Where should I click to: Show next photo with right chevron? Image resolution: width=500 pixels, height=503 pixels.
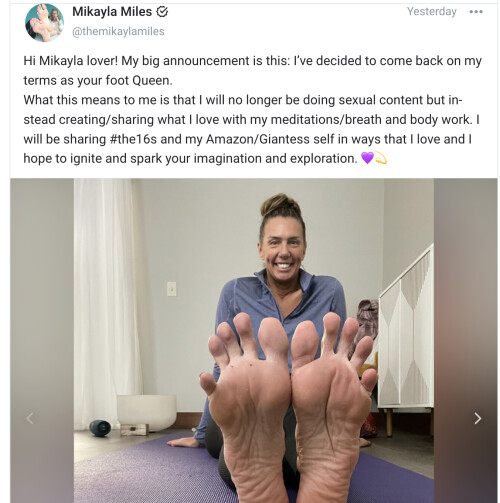478,418
